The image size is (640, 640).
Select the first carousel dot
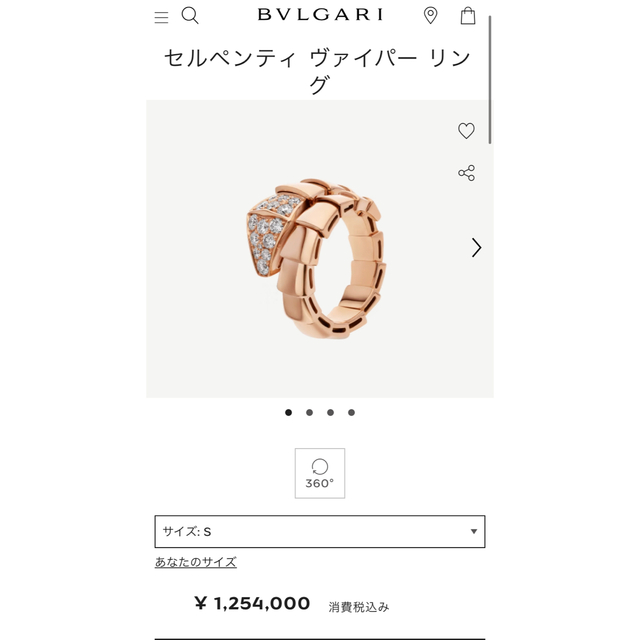288,412
